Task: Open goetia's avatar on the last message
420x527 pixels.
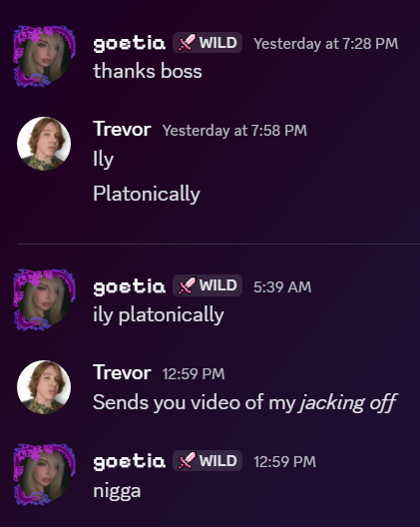Action: [44, 474]
